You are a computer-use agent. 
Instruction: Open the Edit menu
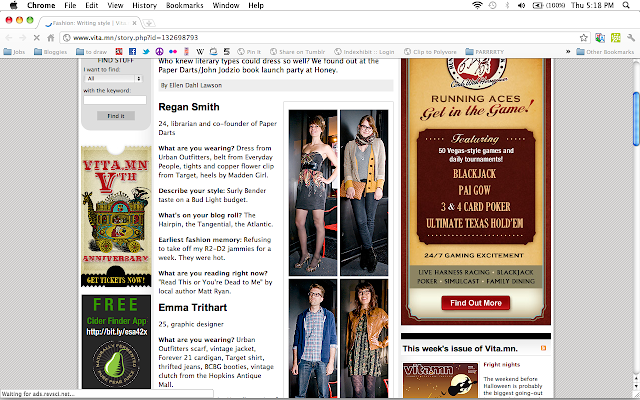tap(91, 5)
